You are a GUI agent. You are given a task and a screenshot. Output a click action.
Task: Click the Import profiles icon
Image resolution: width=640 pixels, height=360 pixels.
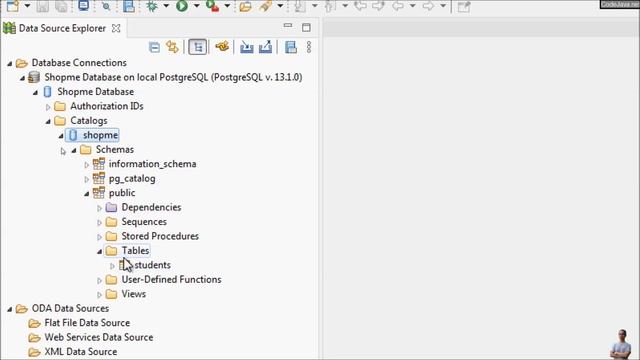(247, 47)
